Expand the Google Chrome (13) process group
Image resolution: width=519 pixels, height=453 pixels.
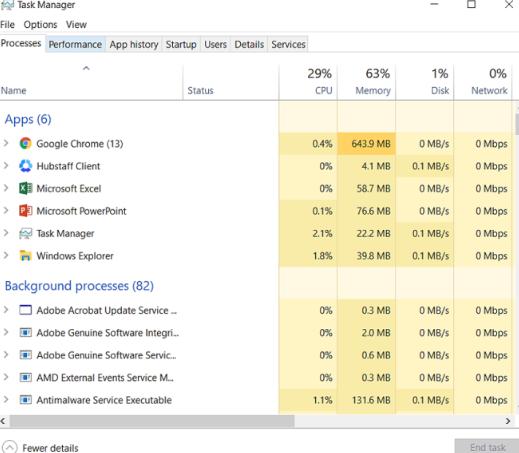click(x=6, y=143)
